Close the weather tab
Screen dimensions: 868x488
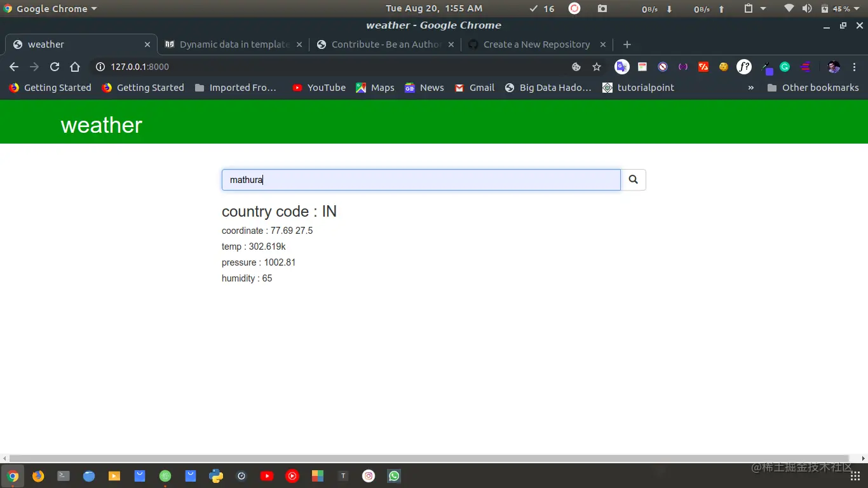click(147, 44)
